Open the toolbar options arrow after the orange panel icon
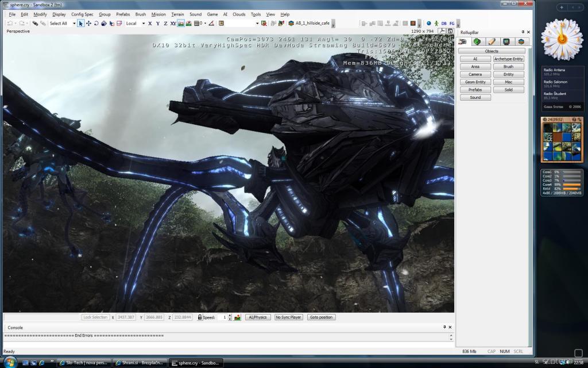The width and height of the screenshot is (588, 368). click(419, 24)
